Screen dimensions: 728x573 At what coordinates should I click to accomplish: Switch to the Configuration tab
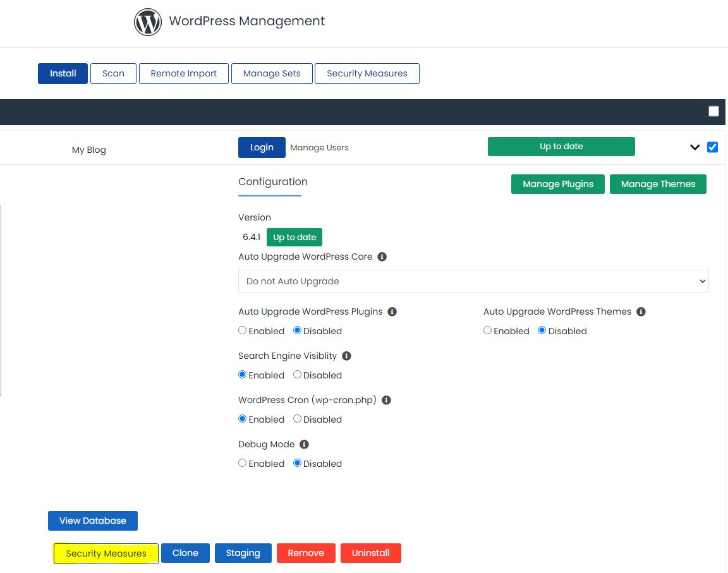click(x=272, y=182)
